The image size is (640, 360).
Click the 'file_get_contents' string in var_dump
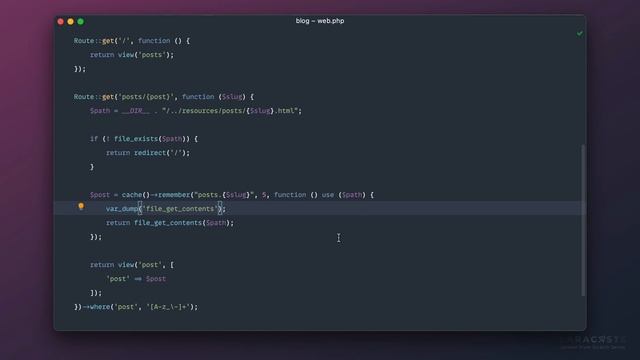point(180,209)
